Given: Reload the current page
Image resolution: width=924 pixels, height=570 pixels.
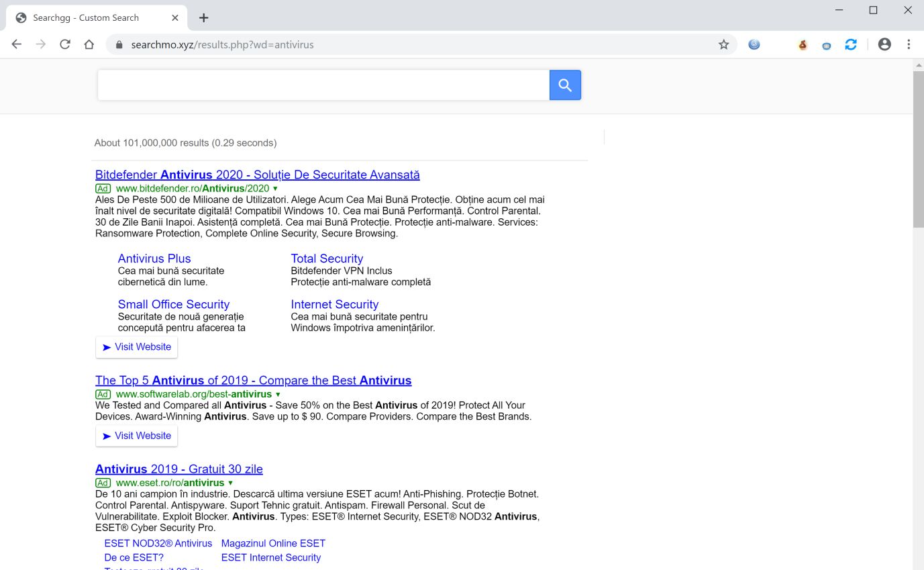Looking at the screenshot, I should coord(65,44).
